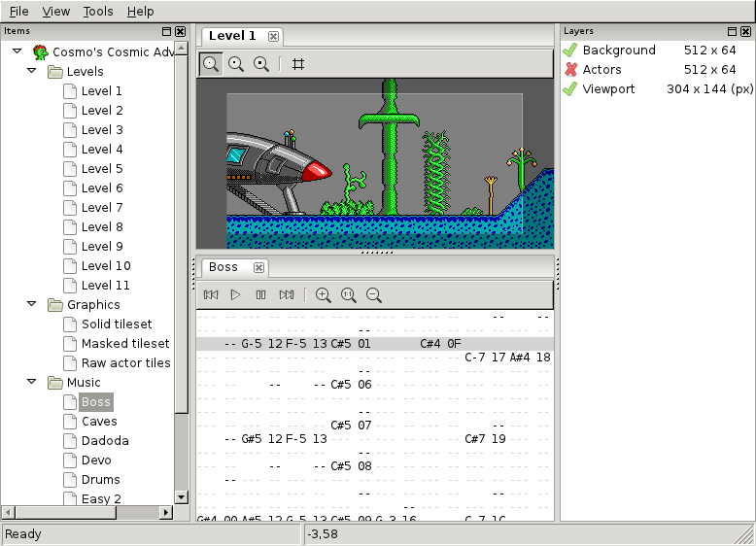Viewport: 756px width, 546px height.
Task: Click the Items panel scroll down arrow
Action: pyautogui.click(x=182, y=497)
